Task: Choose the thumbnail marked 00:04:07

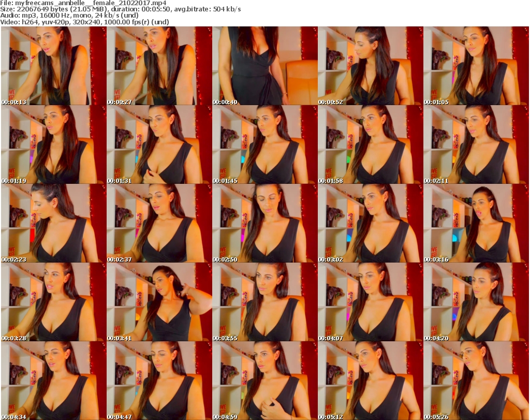Action: point(371,302)
